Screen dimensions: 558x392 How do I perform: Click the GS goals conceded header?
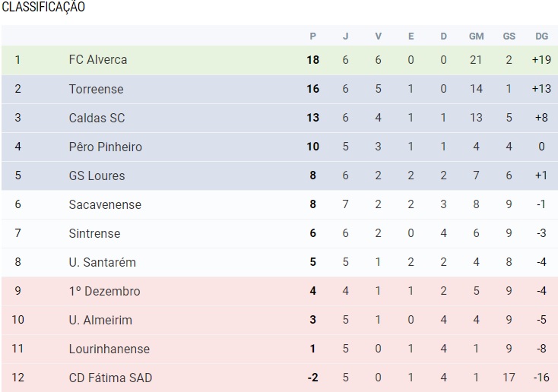click(509, 36)
